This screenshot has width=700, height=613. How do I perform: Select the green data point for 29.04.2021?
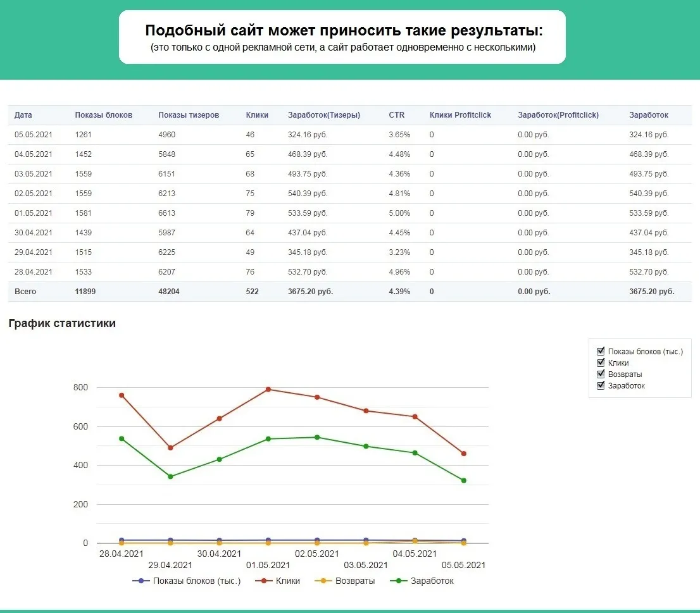pyautogui.click(x=170, y=476)
